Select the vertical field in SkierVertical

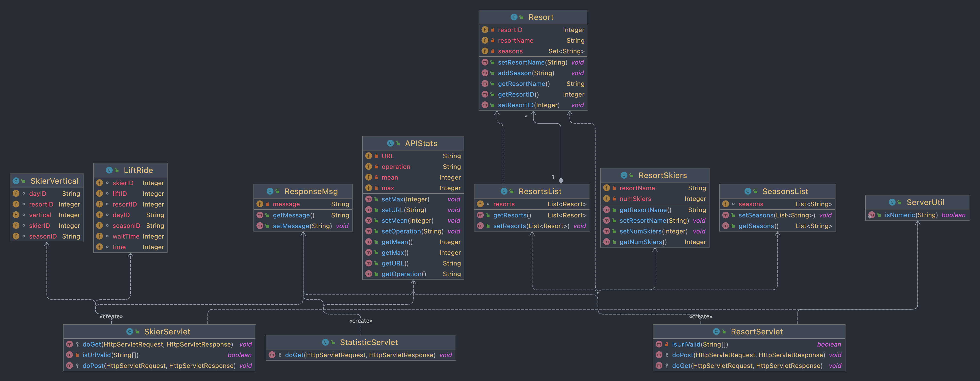pyautogui.click(x=40, y=215)
